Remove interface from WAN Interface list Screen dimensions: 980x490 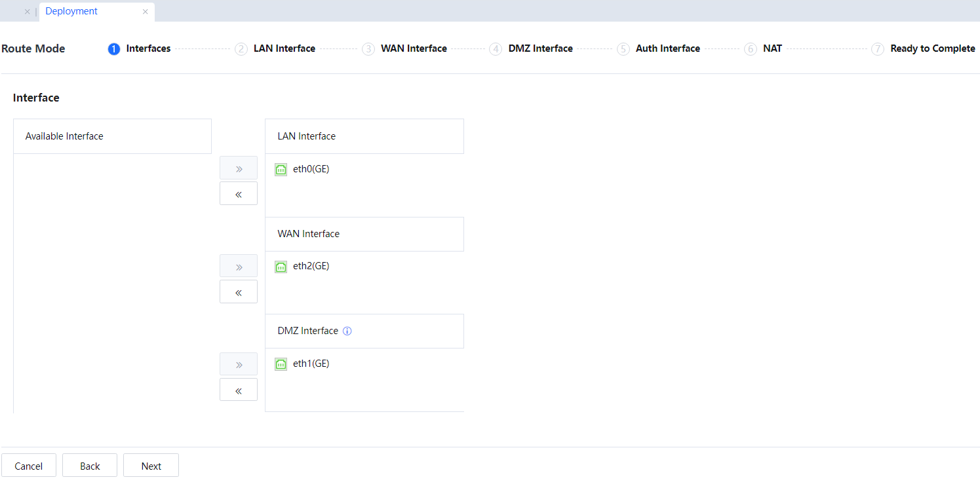pyautogui.click(x=239, y=292)
